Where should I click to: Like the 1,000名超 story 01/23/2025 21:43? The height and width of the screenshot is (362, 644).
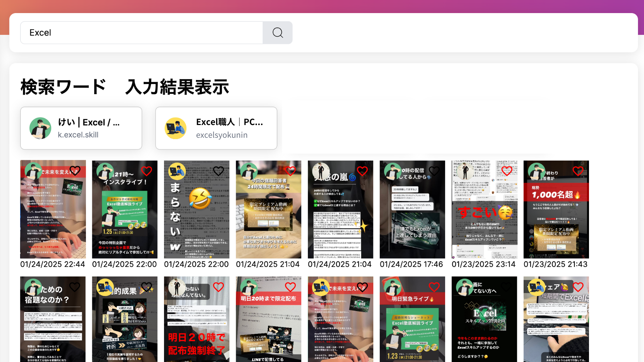coord(578,171)
